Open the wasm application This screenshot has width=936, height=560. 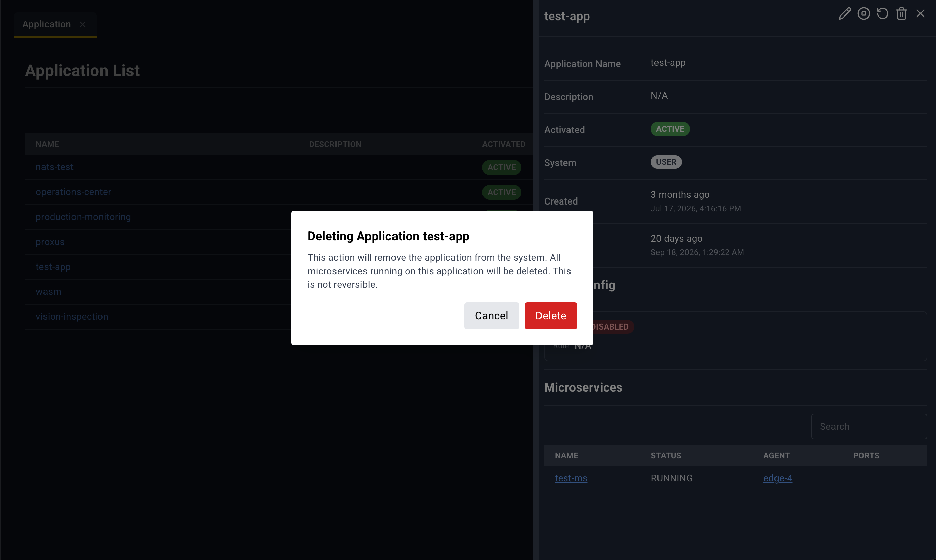point(48,291)
